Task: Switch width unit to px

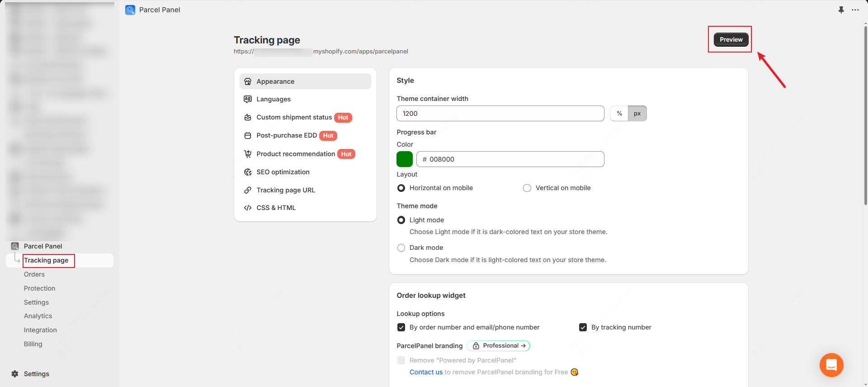Action: (637, 114)
